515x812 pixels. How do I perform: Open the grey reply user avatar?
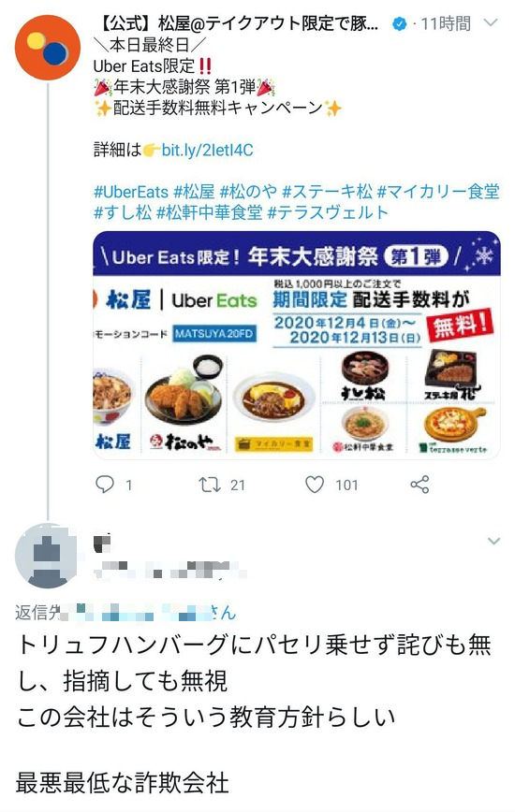(x=46, y=555)
